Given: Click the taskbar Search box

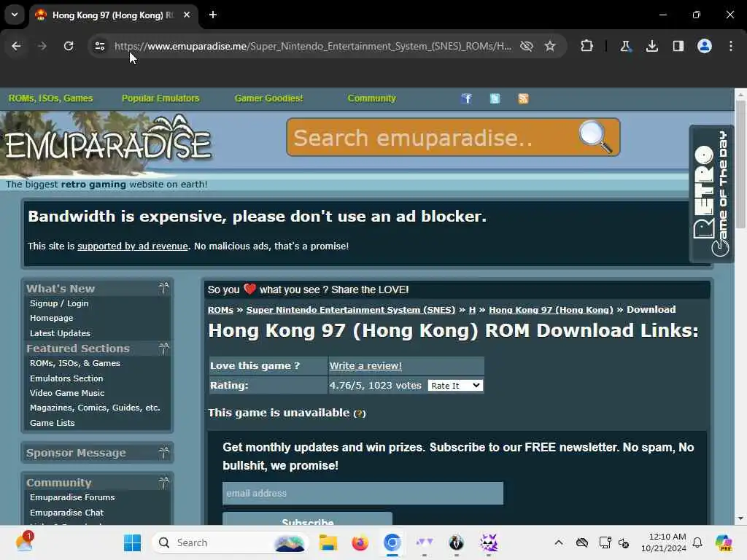Looking at the screenshot, I should 231,542.
